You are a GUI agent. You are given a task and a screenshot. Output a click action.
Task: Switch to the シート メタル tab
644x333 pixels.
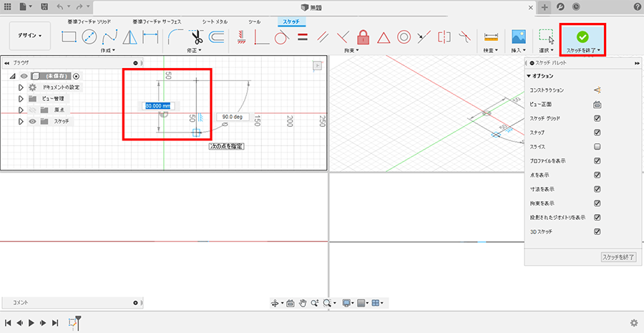coord(215,21)
